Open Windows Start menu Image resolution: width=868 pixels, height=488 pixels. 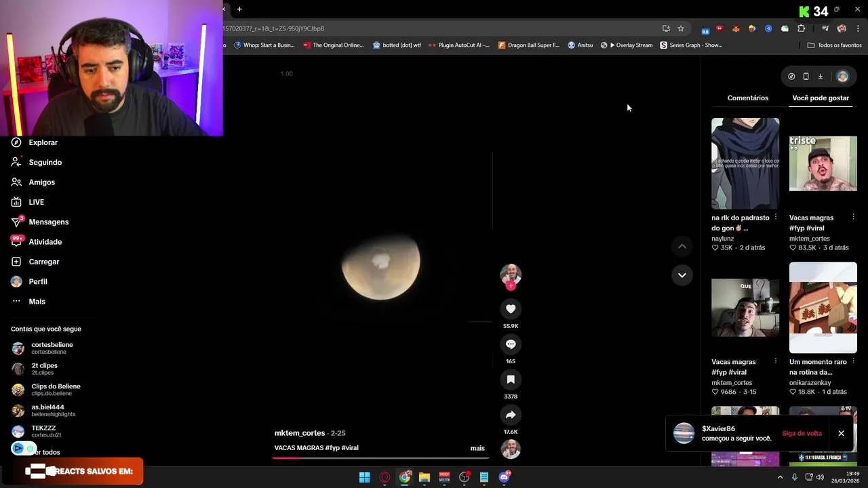[x=364, y=477]
